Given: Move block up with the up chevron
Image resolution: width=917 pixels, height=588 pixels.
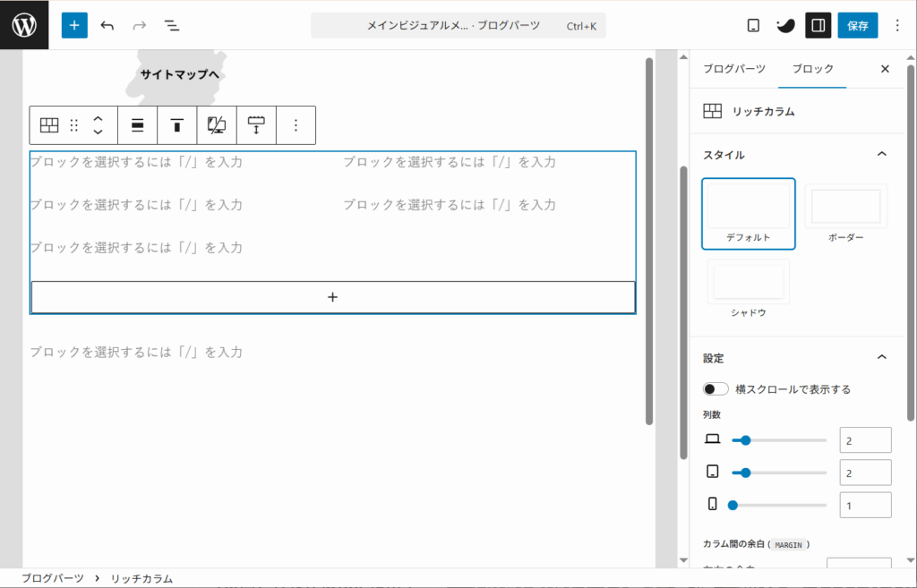Looking at the screenshot, I should pyautogui.click(x=99, y=119).
